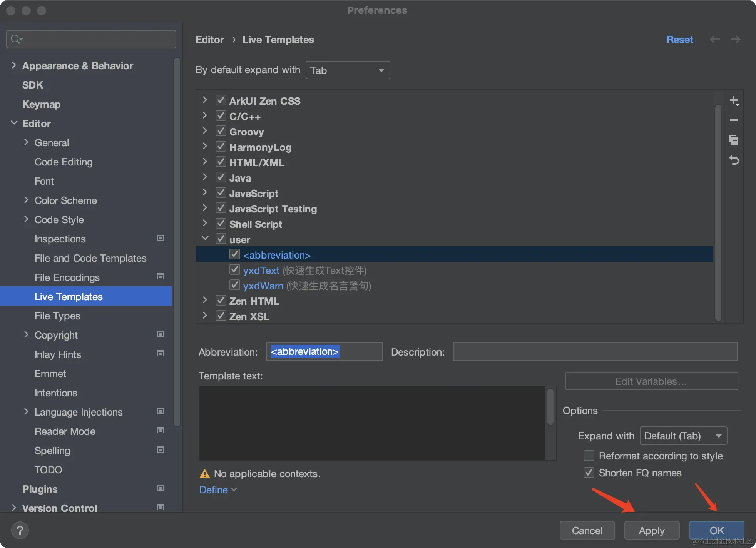Click the restore deleted templates icon

734,160
